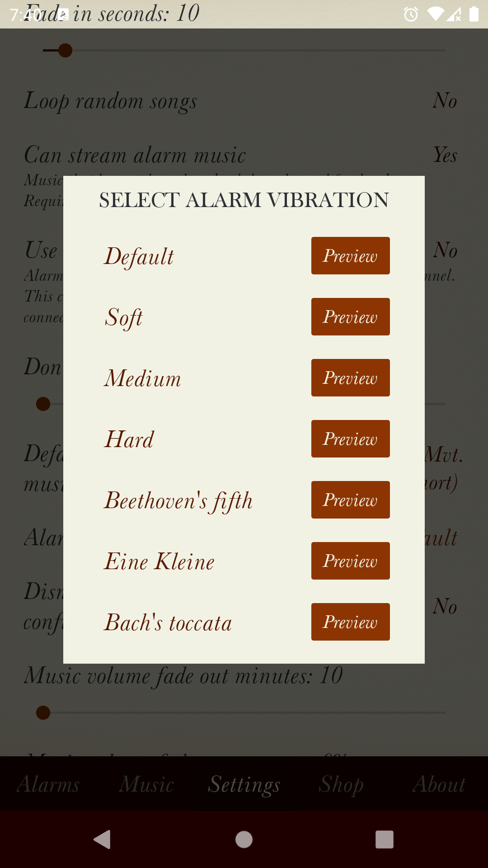Open the Alarms tab
This screenshot has height=868, width=488.
tap(48, 784)
